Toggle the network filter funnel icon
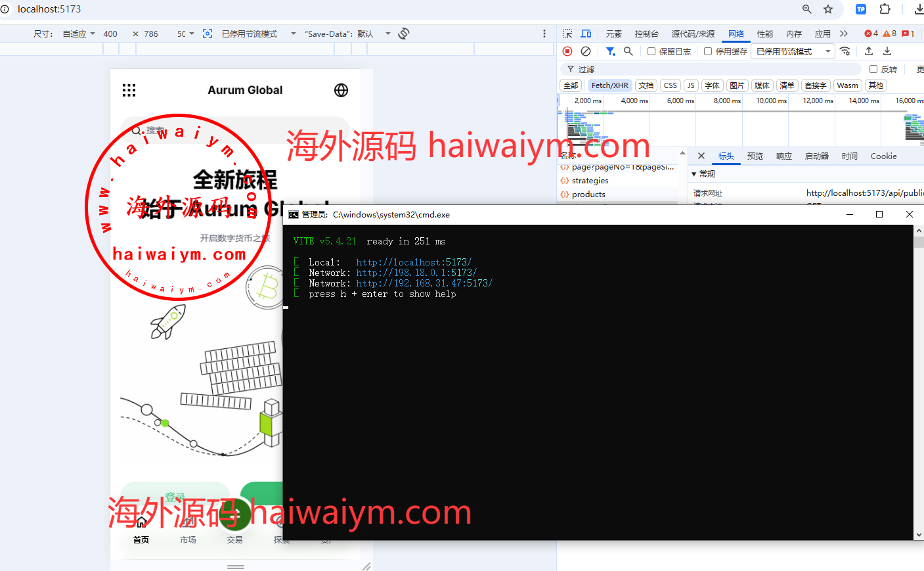The image size is (924, 571). point(611,51)
